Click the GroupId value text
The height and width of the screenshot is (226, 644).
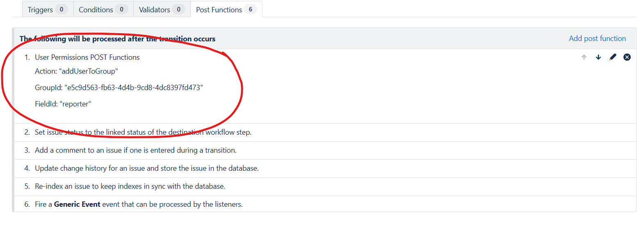tap(133, 88)
